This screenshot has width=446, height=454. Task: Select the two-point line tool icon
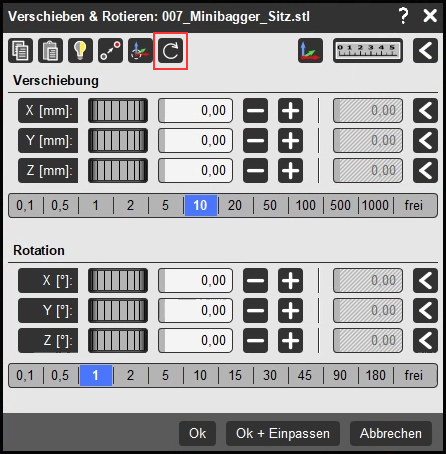(110, 51)
